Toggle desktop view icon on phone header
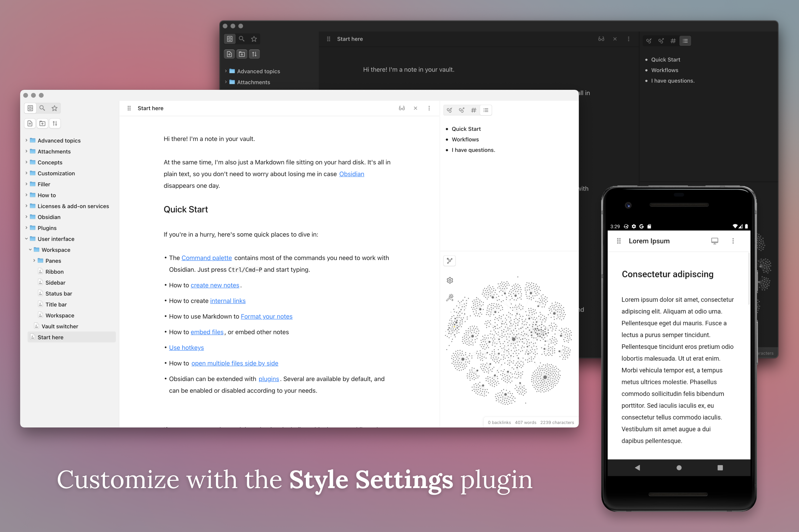This screenshot has width=799, height=532. point(715,241)
